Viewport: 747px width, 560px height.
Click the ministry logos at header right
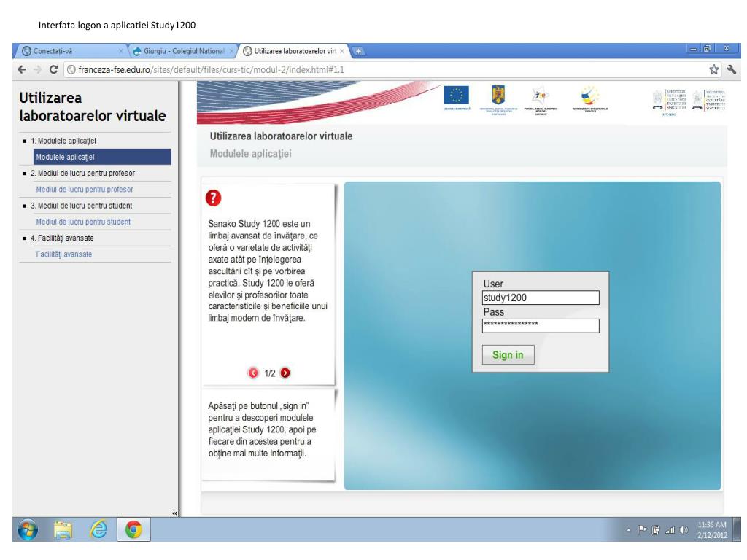click(x=689, y=102)
